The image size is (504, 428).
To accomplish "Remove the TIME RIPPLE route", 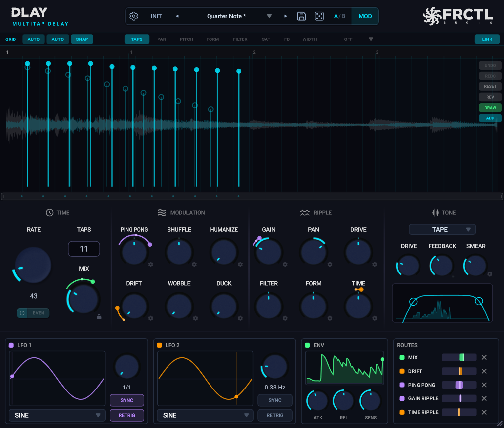I will point(484,412).
